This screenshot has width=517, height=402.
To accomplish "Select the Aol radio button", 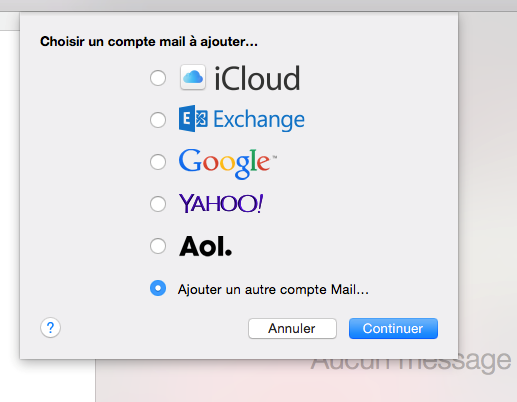I will [158, 246].
